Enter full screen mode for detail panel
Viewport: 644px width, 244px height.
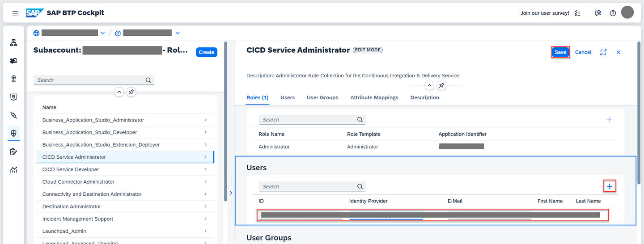click(x=603, y=52)
